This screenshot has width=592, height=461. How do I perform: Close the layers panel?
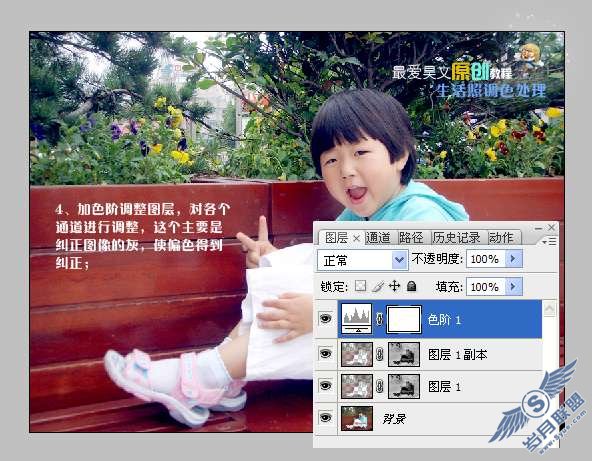(x=552, y=227)
